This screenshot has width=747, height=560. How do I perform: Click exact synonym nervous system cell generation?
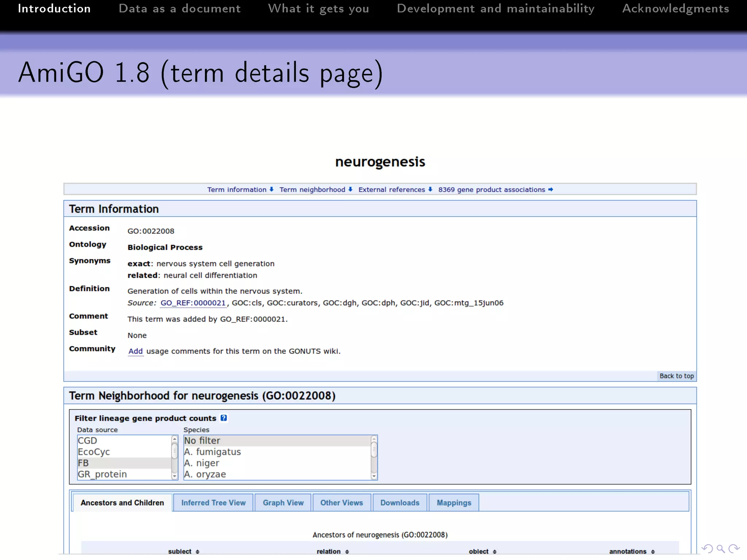[x=215, y=264]
